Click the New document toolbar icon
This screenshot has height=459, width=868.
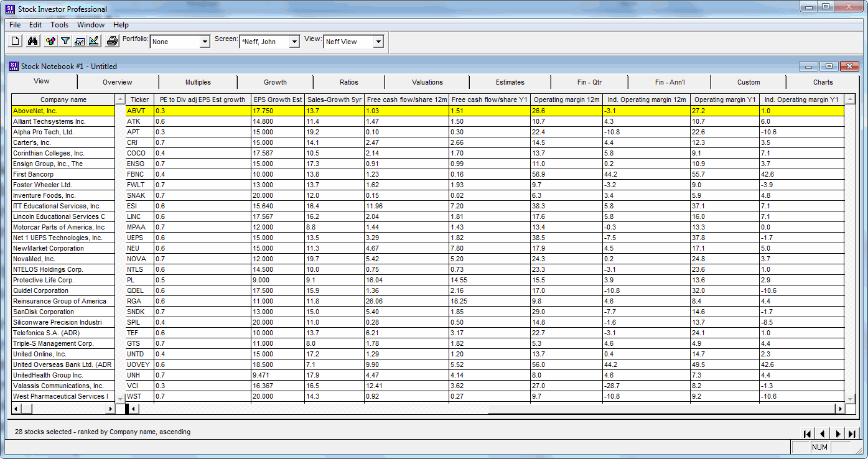pyautogui.click(x=16, y=42)
